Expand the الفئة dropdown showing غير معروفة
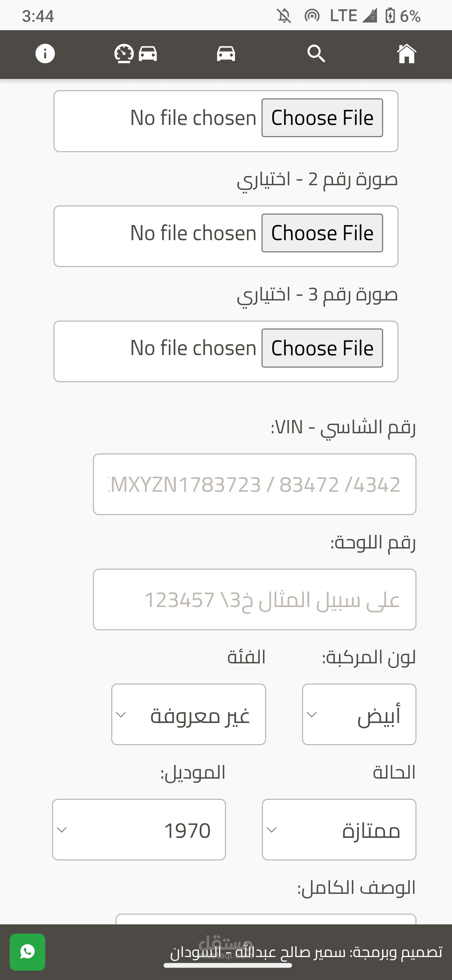Screen dimensions: 452x980 [189, 714]
